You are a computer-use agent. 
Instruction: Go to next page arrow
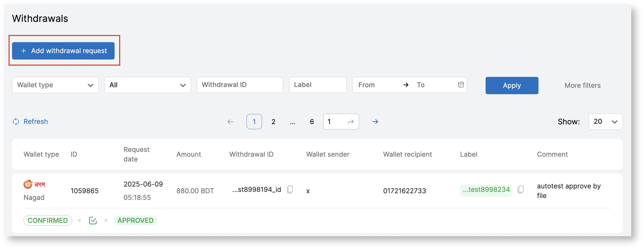pyautogui.click(x=375, y=122)
